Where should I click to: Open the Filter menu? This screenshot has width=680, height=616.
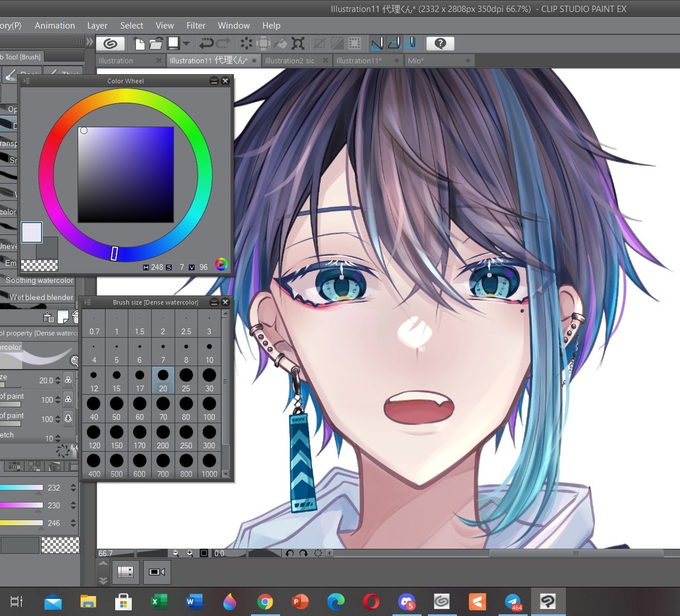click(x=196, y=26)
